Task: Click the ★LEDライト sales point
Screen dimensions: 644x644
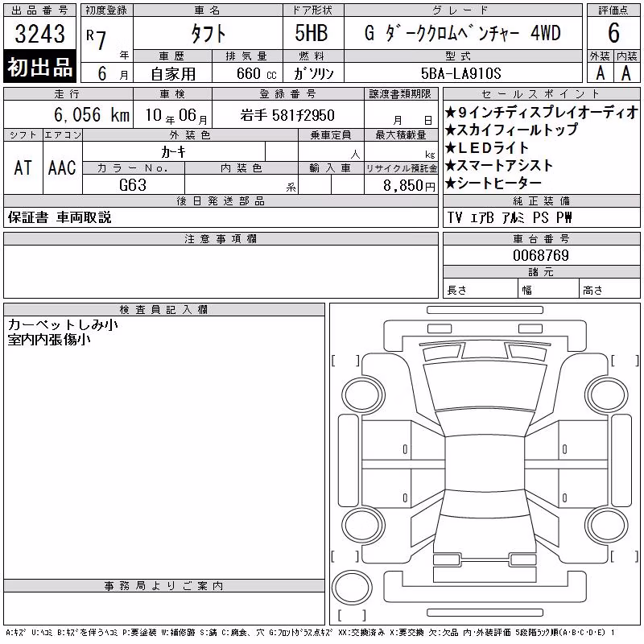Action: 487,147
